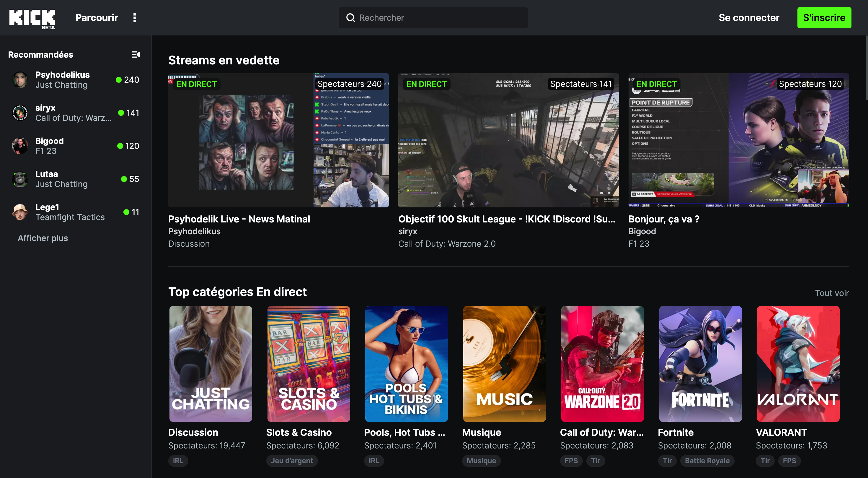Open Psyhodelik Live News Matinal stream thumbnail
The height and width of the screenshot is (478, 868).
click(278, 140)
